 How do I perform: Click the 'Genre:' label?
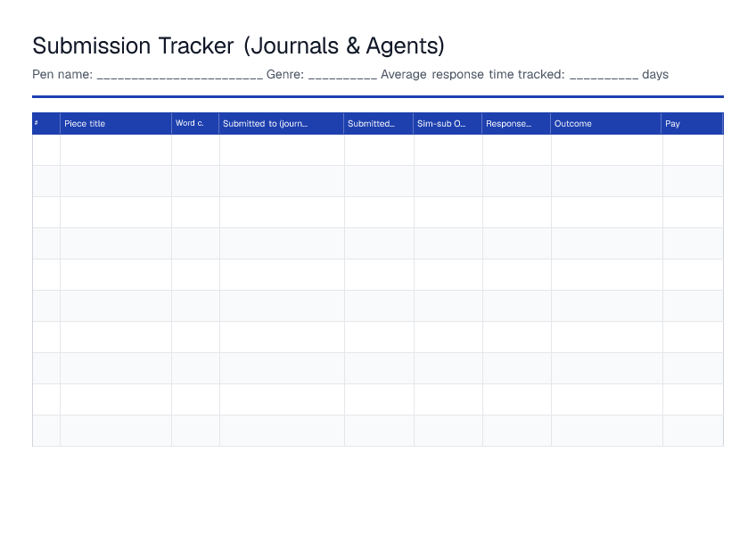(x=285, y=75)
